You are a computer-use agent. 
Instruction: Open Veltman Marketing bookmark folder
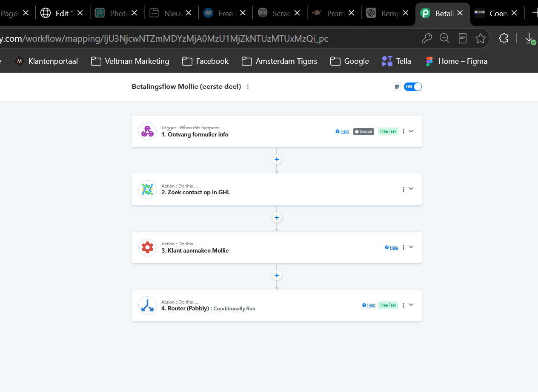click(130, 61)
